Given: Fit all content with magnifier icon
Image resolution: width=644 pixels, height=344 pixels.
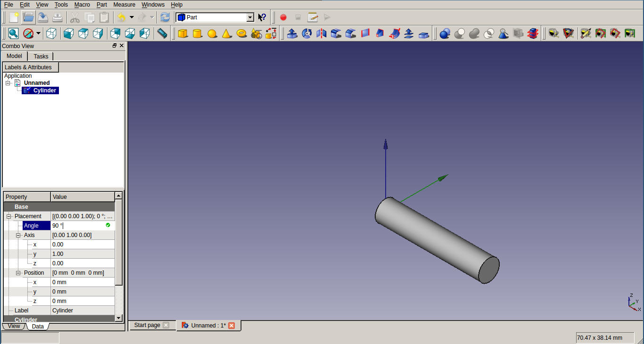Looking at the screenshot, I should click(13, 33).
